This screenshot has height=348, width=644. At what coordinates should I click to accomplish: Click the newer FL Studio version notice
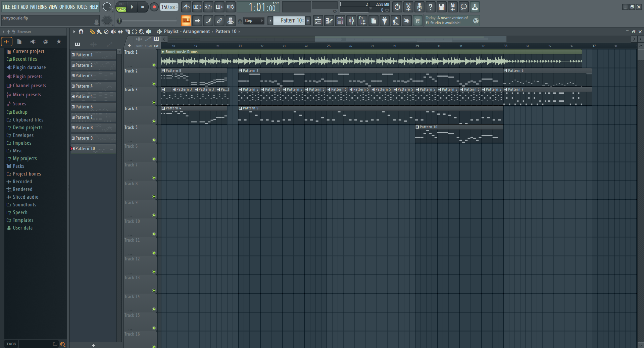tap(447, 20)
